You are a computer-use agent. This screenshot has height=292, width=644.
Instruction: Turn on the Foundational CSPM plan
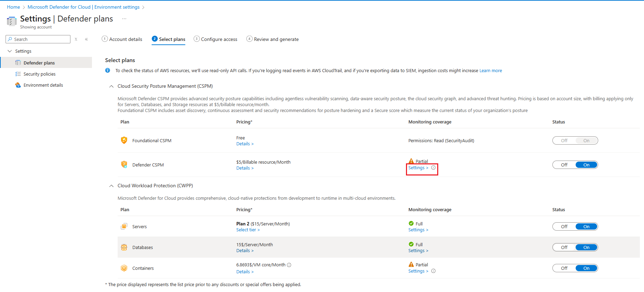(586, 140)
